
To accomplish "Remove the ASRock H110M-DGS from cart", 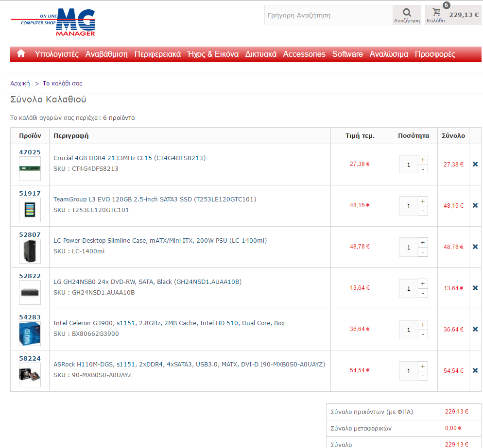I will point(475,370).
